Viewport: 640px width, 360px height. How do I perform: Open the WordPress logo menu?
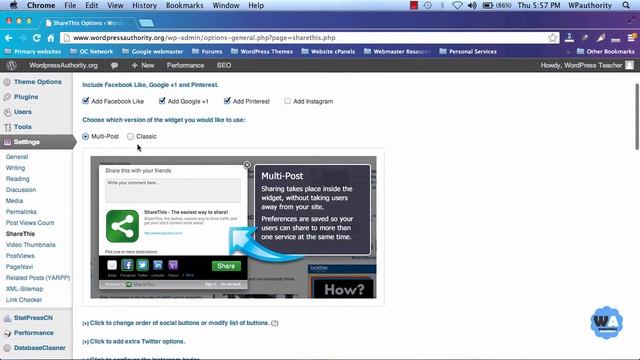point(11,65)
